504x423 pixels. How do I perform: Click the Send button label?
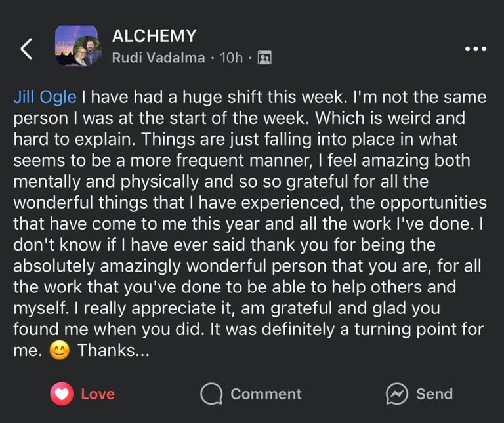pos(434,394)
